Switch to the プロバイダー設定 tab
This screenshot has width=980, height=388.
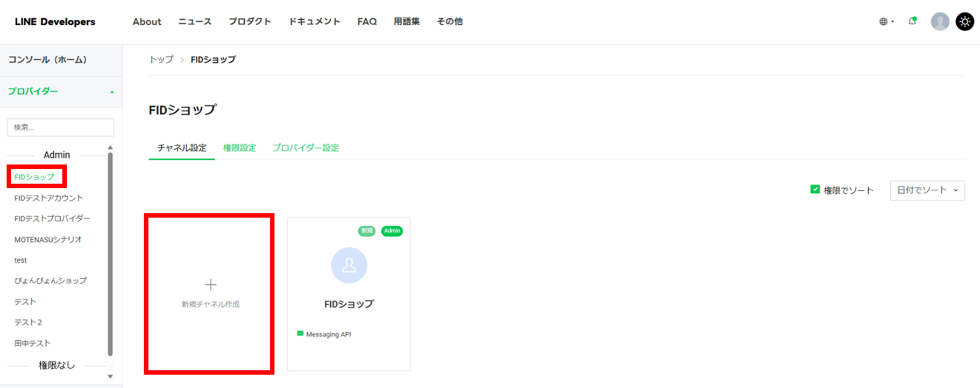pyautogui.click(x=305, y=148)
